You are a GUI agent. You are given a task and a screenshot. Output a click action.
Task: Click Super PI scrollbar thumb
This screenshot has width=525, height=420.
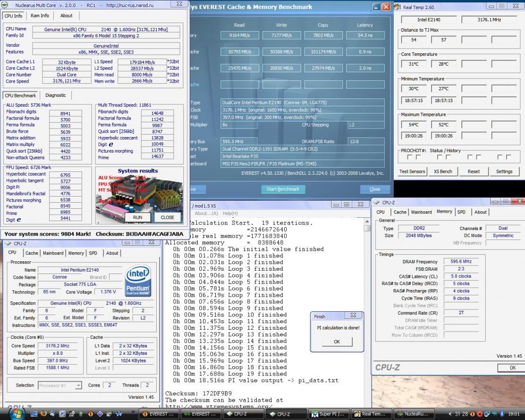(367, 228)
